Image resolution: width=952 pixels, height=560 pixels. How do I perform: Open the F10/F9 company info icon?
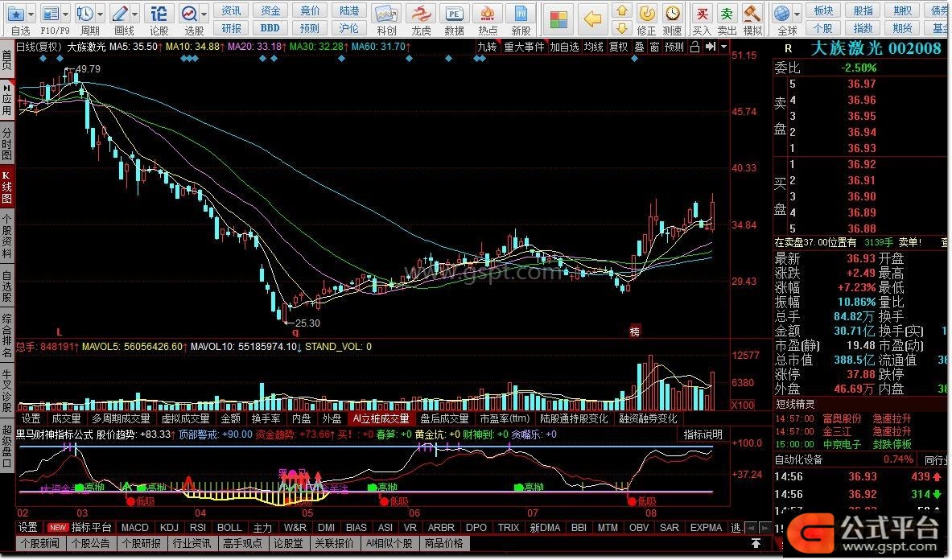51,14
